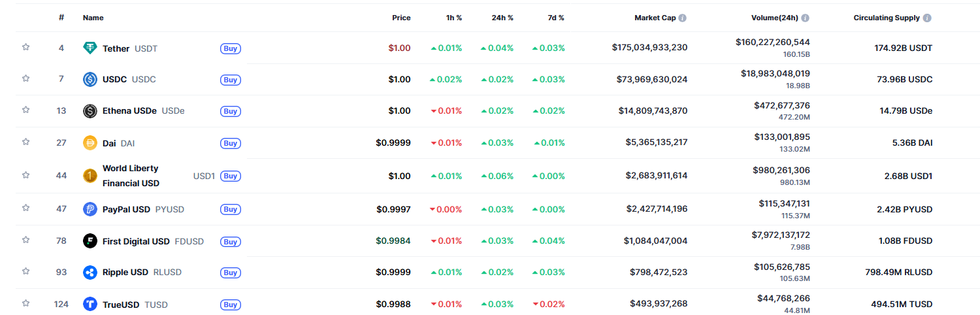Image resolution: width=980 pixels, height=315 pixels.
Task: Click the Circulating Supply info icon
Action: [x=927, y=18]
